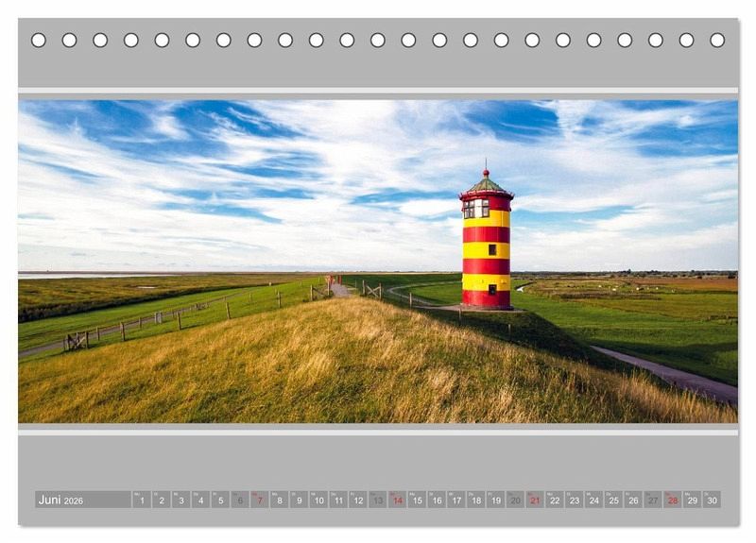
Task: Click day 24 in the calendar strip
Action: 593,500
